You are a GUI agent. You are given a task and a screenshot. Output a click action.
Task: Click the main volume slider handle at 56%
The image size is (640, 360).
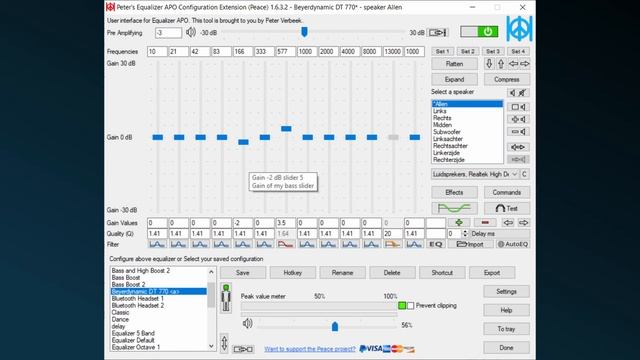[335, 326]
